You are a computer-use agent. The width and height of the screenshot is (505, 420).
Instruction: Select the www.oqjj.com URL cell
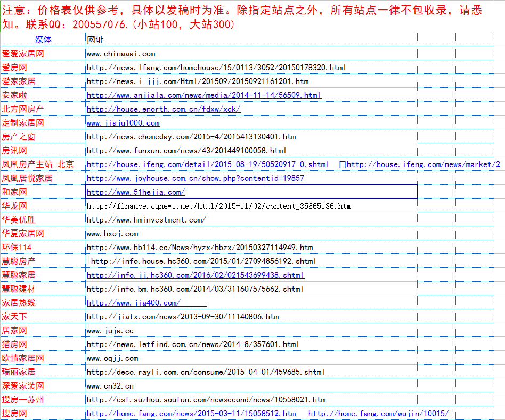point(251,358)
